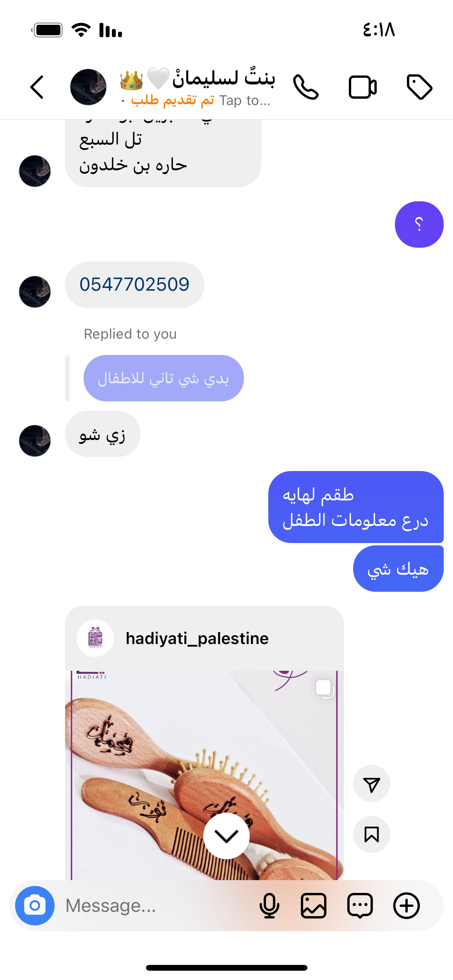Tap the microphone to record voice message
Image resolution: width=453 pixels, height=980 pixels.
[269, 906]
